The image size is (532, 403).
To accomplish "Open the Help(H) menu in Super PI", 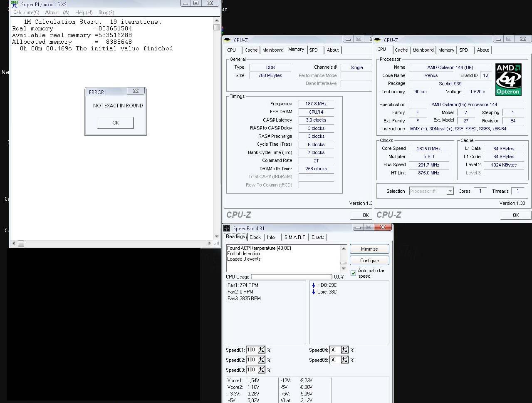I will pos(84,12).
